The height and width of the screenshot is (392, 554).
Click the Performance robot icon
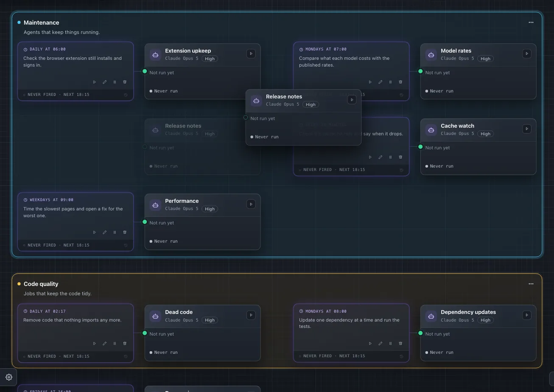click(155, 205)
